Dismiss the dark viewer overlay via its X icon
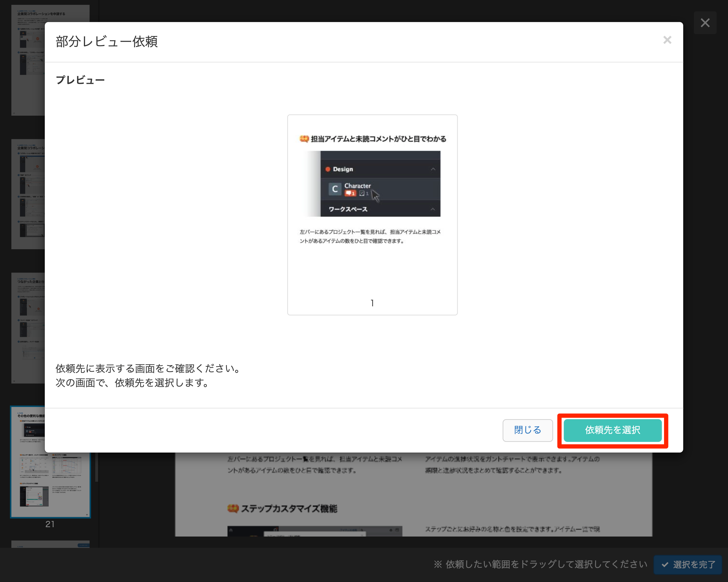This screenshot has height=582, width=728. tap(705, 23)
